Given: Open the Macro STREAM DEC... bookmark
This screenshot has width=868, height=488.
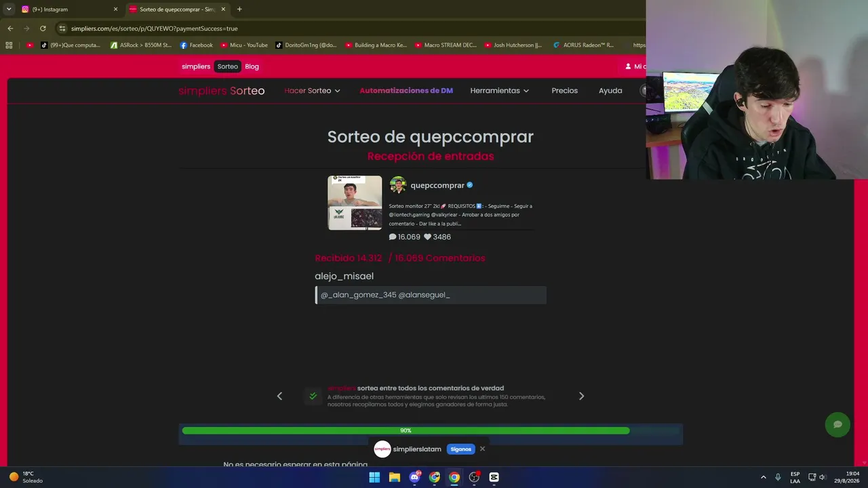Looking at the screenshot, I should click(446, 45).
